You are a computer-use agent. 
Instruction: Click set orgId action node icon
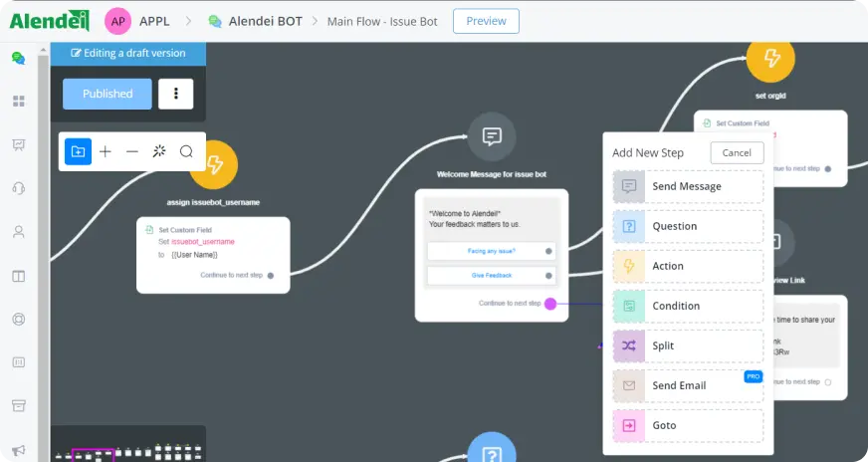[770, 58]
